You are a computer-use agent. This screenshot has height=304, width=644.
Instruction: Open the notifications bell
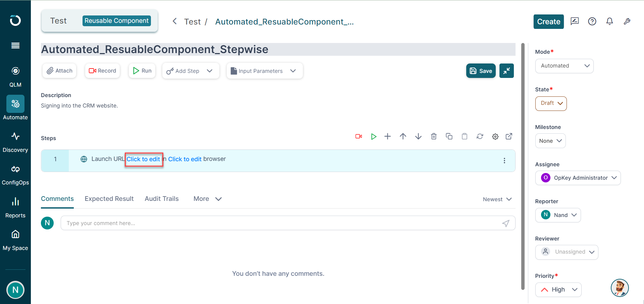[609, 21]
